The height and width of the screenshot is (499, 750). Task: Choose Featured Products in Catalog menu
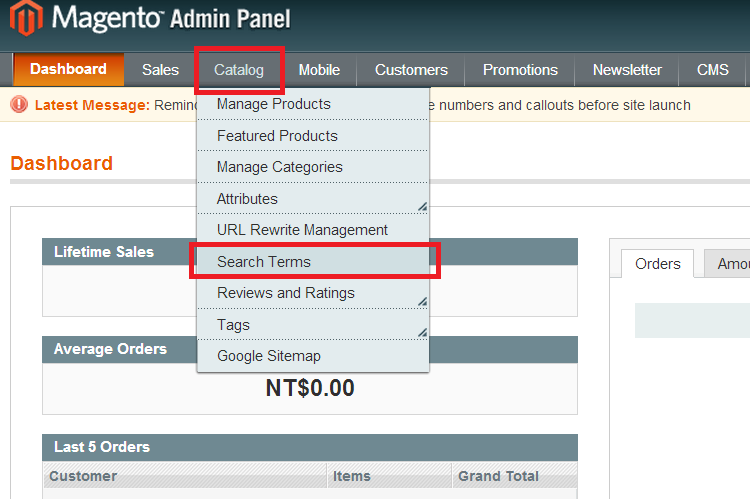click(277, 136)
